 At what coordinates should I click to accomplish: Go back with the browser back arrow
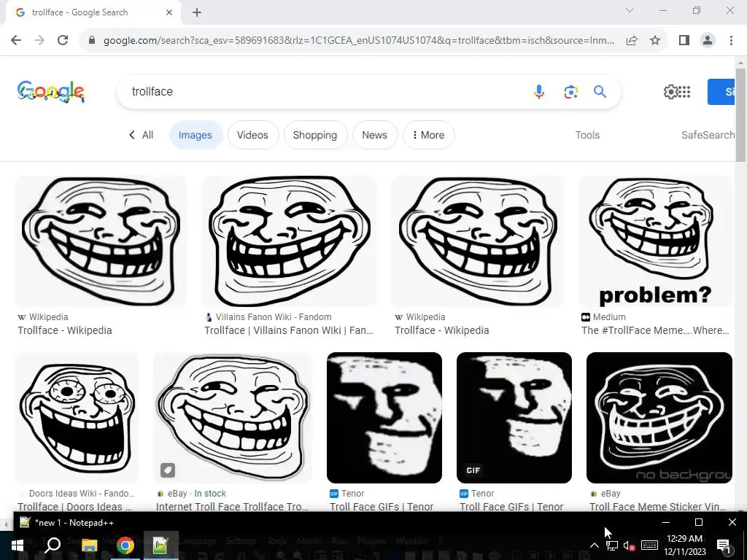[x=16, y=41]
